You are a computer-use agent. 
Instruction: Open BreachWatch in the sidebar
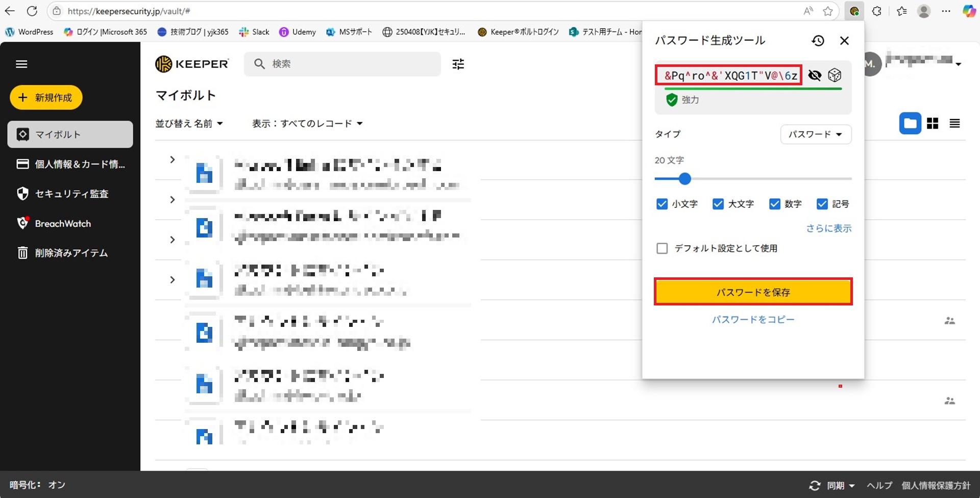tap(62, 224)
